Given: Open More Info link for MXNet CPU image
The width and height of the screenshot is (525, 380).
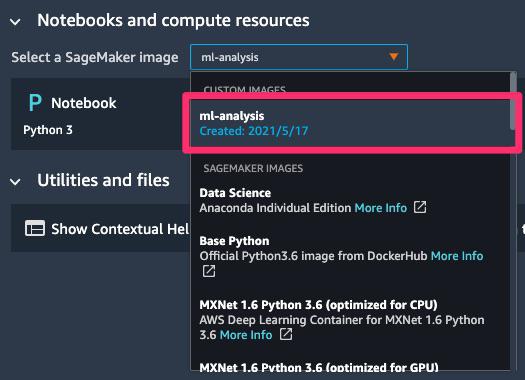Looking at the screenshot, I should point(246,335).
